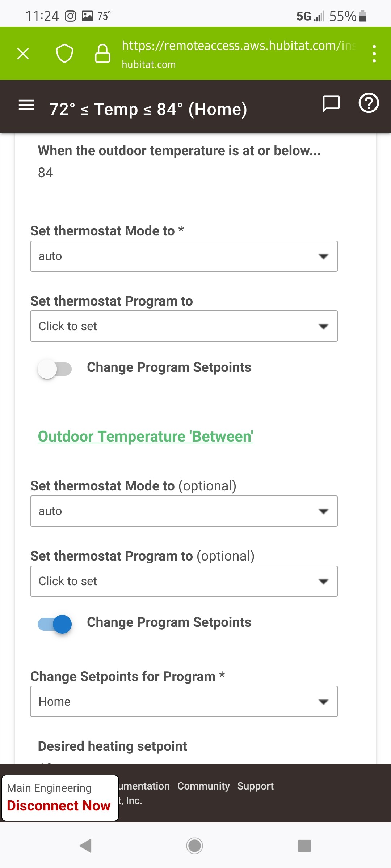Expand Change Setpoints for Program dropdown
Image resolution: width=391 pixels, height=868 pixels.
click(184, 702)
